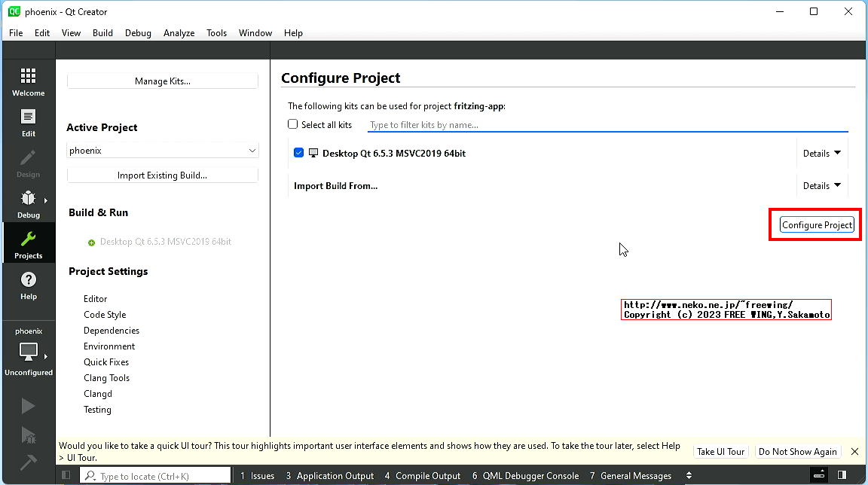Check the Select all kits checkbox
The image size is (868, 485).
click(x=293, y=125)
